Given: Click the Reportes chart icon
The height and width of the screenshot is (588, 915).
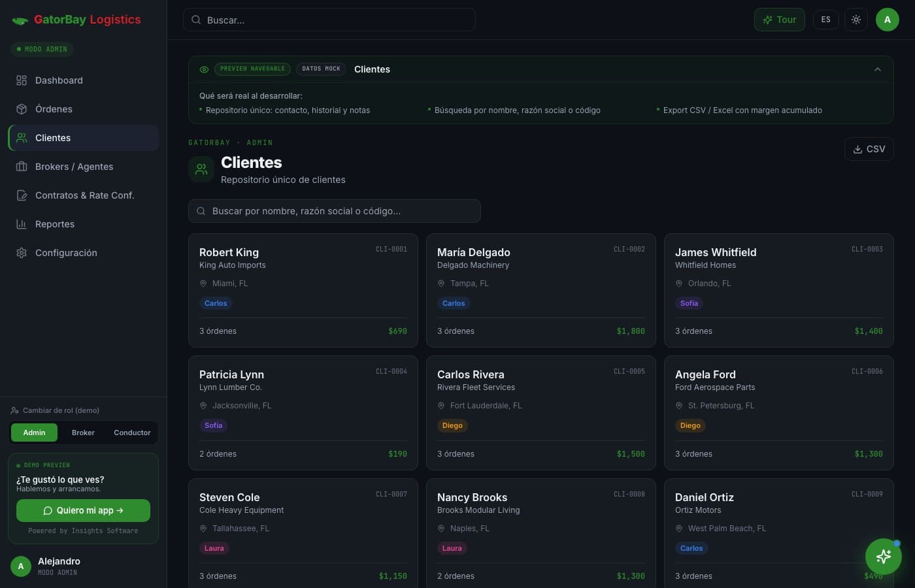Looking at the screenshot, I should click(22, 224).
